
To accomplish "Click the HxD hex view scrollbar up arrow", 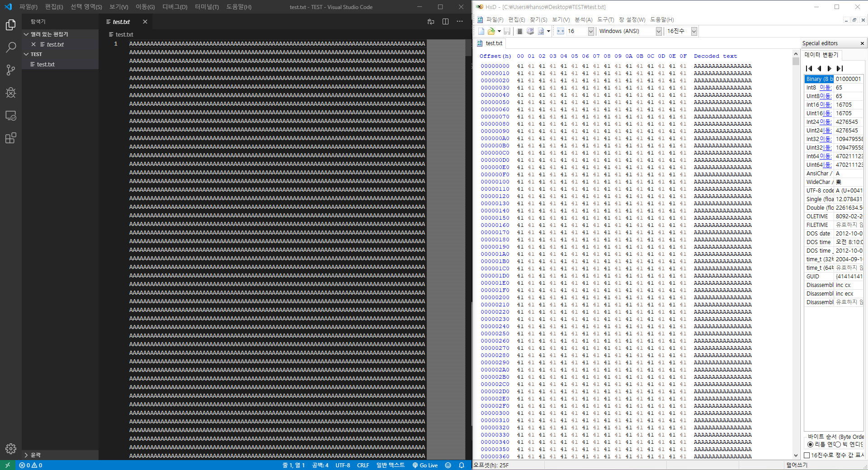I will pos(796,54).
